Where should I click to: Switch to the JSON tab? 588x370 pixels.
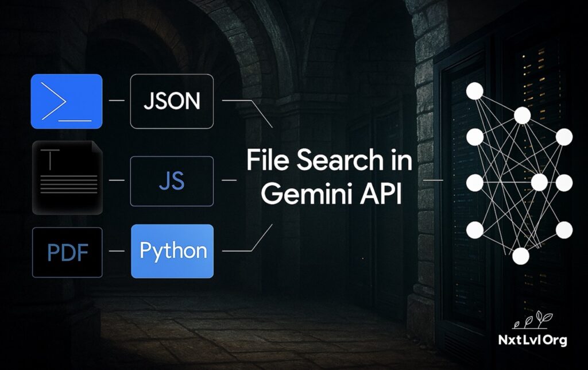[172, 101]
